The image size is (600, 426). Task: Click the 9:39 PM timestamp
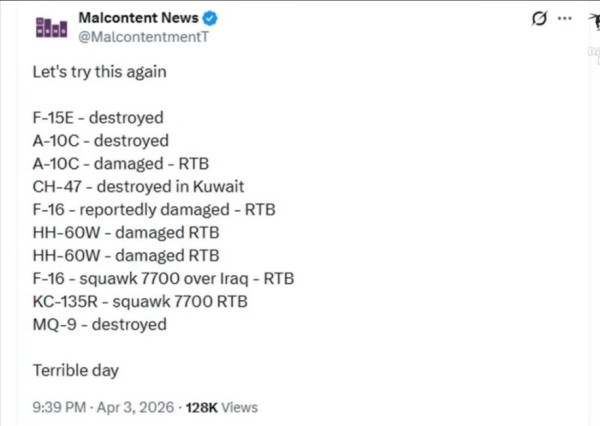[60, 407]
